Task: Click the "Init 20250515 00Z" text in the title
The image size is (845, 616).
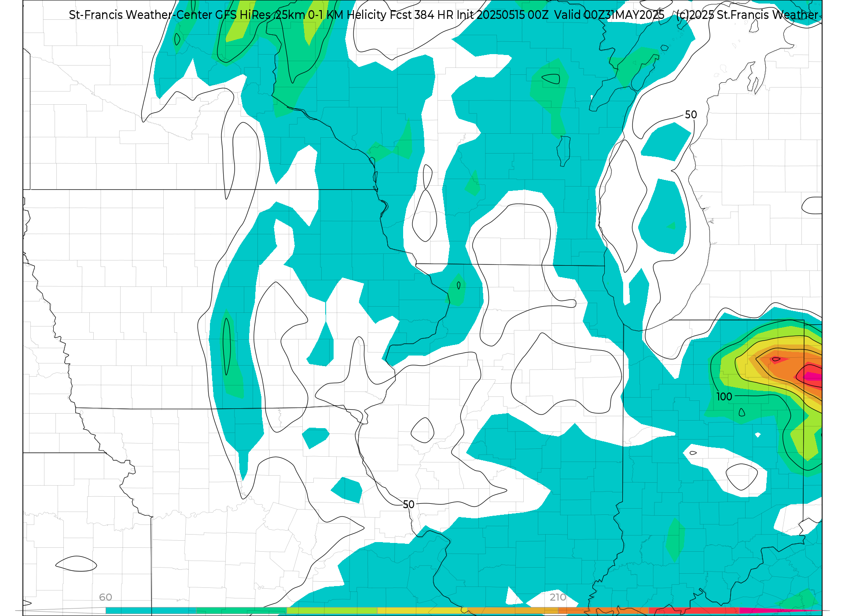Action: click(x=503, y=15)
